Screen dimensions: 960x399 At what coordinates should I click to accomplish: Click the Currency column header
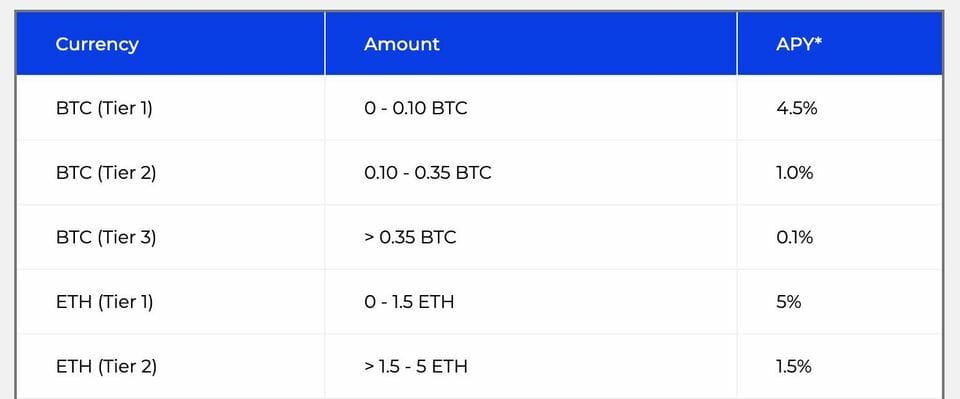click(97, 45)
